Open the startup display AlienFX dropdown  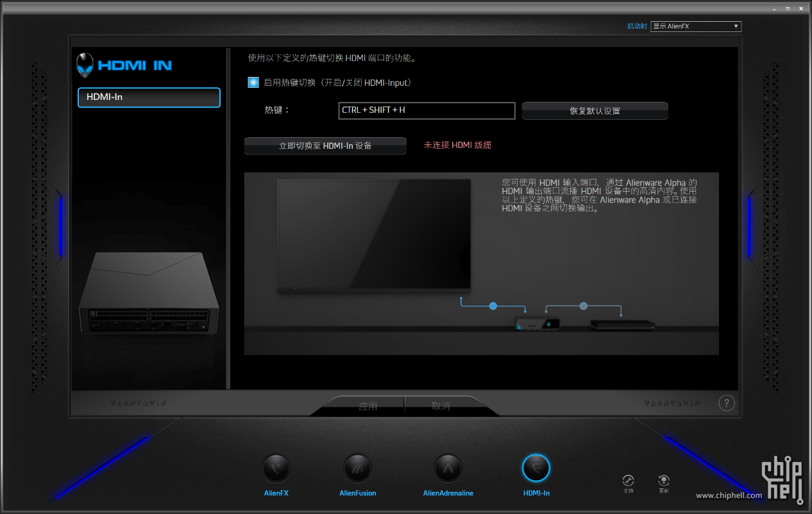(x=696, y=26)
